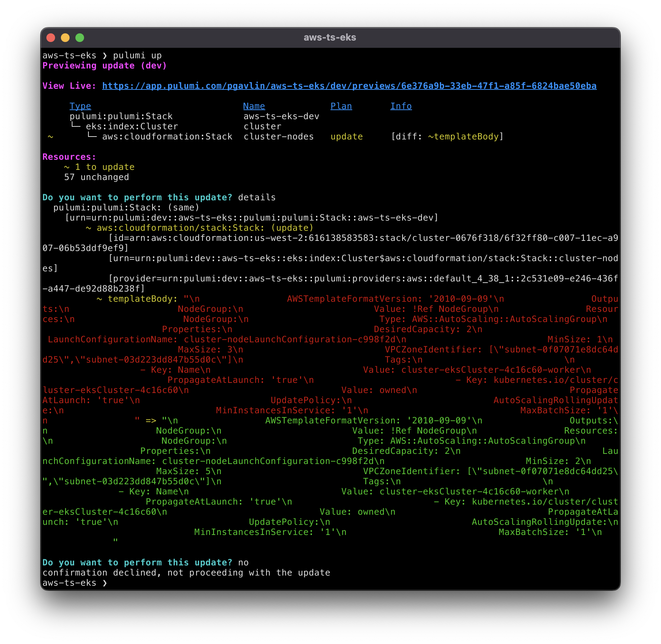Click the '[diff: ~templateBody]' info cell

pos(447,137)
